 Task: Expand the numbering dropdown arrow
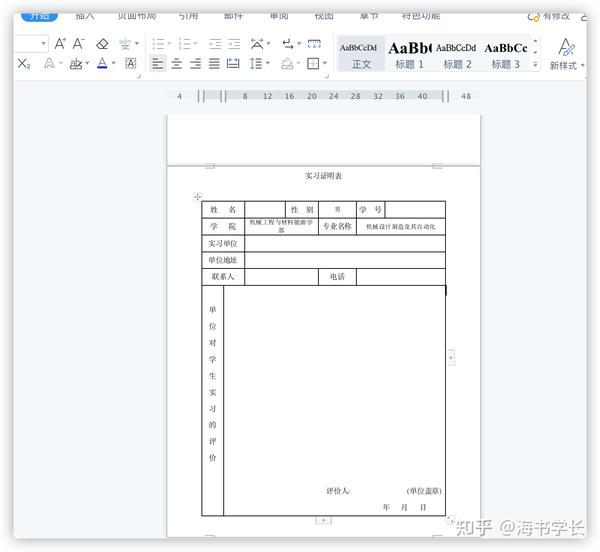coord(195,44)
